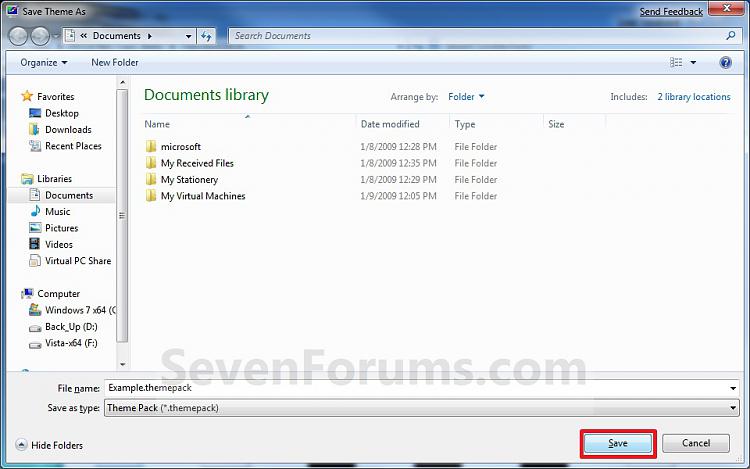
Task: Open the view options dropdown arrow
Action: click(693, 63)
